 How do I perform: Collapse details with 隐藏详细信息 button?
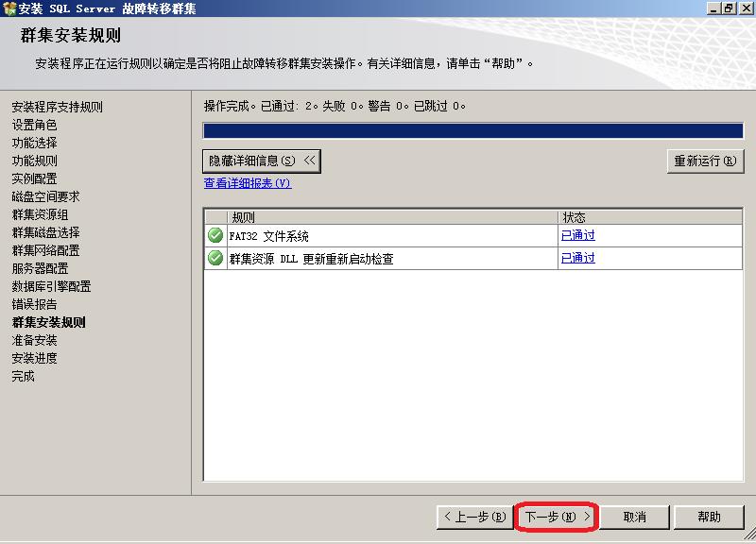point(262,161)
